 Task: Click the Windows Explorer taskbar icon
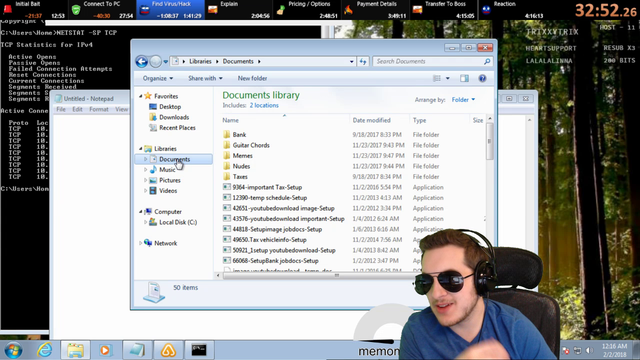(76, 351)
